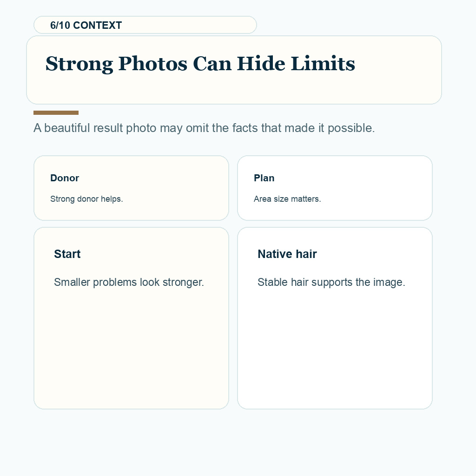Select the Strong Photos Can Hide Limits headline
Viewport: 476px width, 476px height.
(x=200, y=63)
